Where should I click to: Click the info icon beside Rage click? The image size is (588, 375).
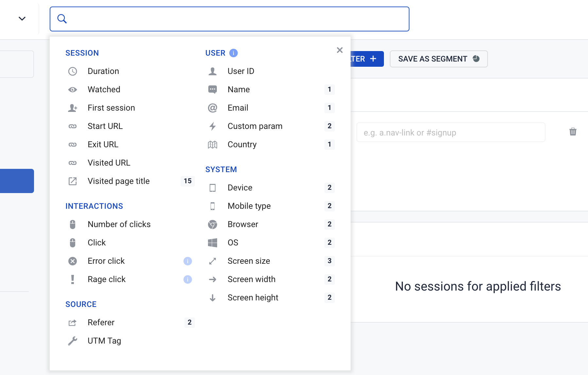coord(187,279)
